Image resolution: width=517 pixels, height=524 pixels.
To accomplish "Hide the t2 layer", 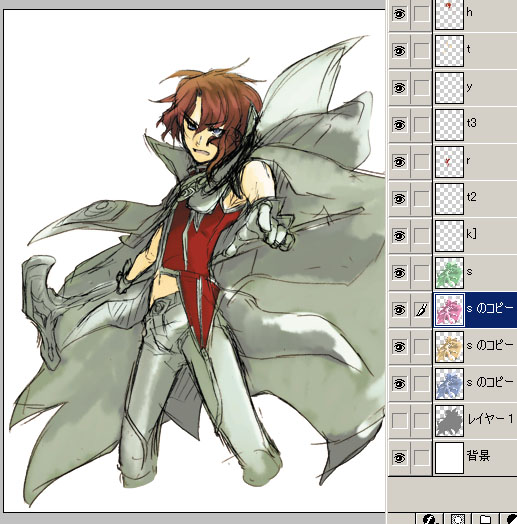I will pyautogui.click(x=399, y=199).
